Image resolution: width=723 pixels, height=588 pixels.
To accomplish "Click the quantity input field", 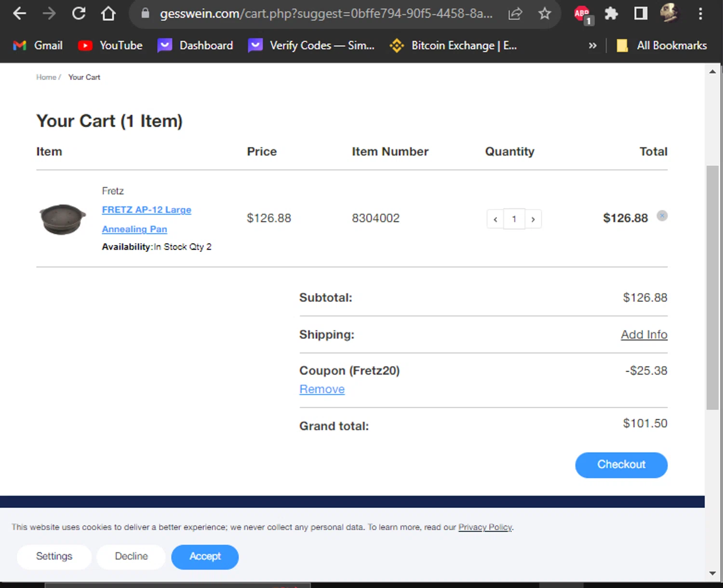I will tap(514, 219).
